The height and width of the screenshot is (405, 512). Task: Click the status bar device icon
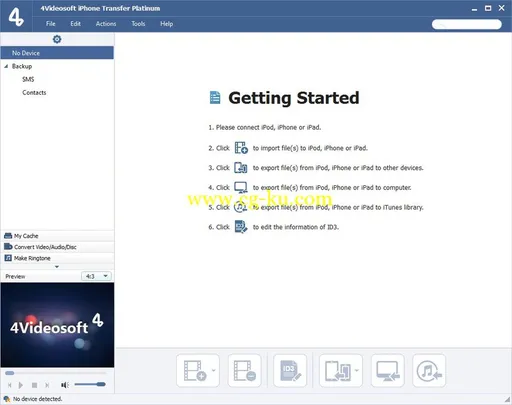7,399
